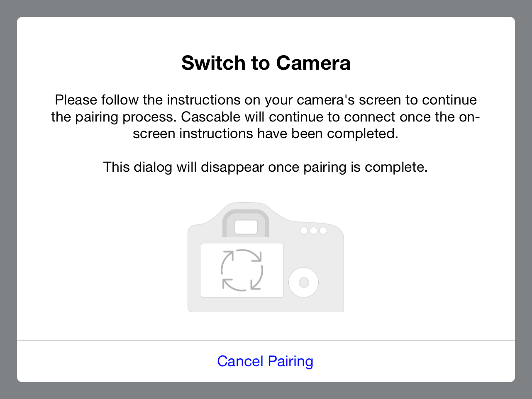Click the Cancel Pairing button

(265, 361)
